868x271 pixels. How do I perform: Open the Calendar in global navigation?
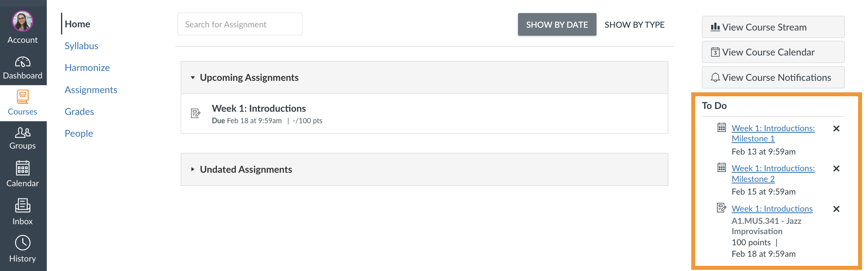click(x=23, y=168)
